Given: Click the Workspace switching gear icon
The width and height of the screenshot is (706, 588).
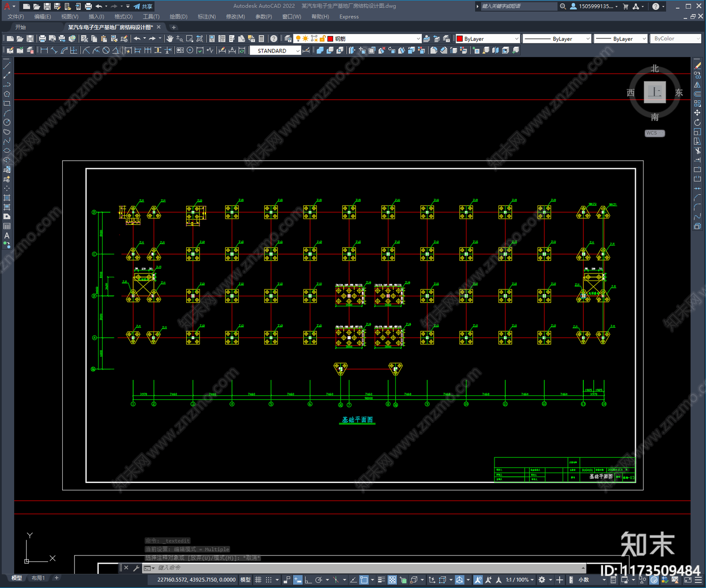Looking at the screenshot, I should click(x=542, y=580).
